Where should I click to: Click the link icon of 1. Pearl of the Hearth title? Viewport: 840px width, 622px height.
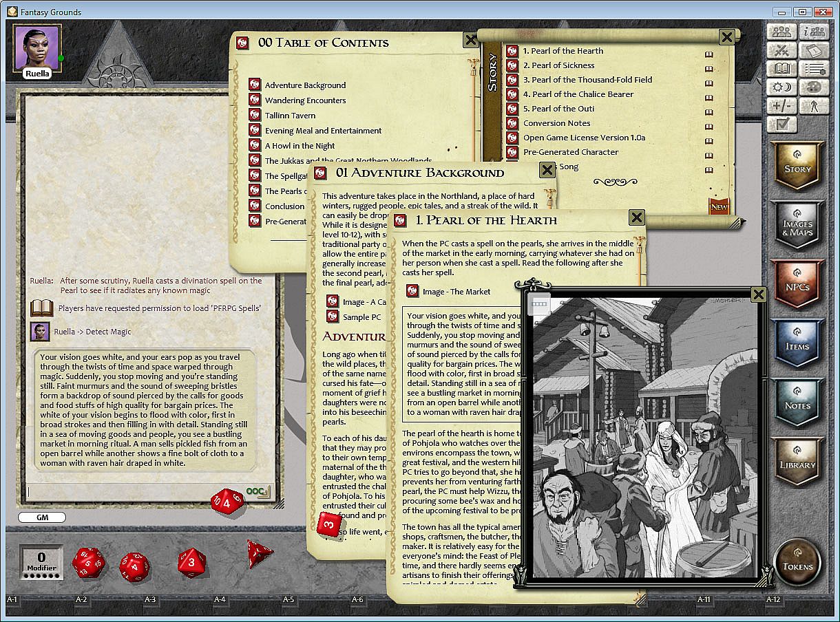click(401, 221)
